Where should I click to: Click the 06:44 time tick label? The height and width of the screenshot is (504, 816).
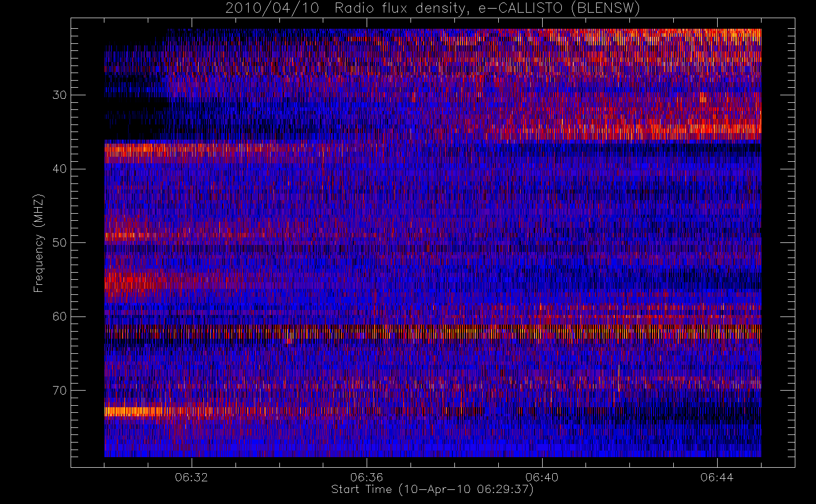tap(717, 477)
